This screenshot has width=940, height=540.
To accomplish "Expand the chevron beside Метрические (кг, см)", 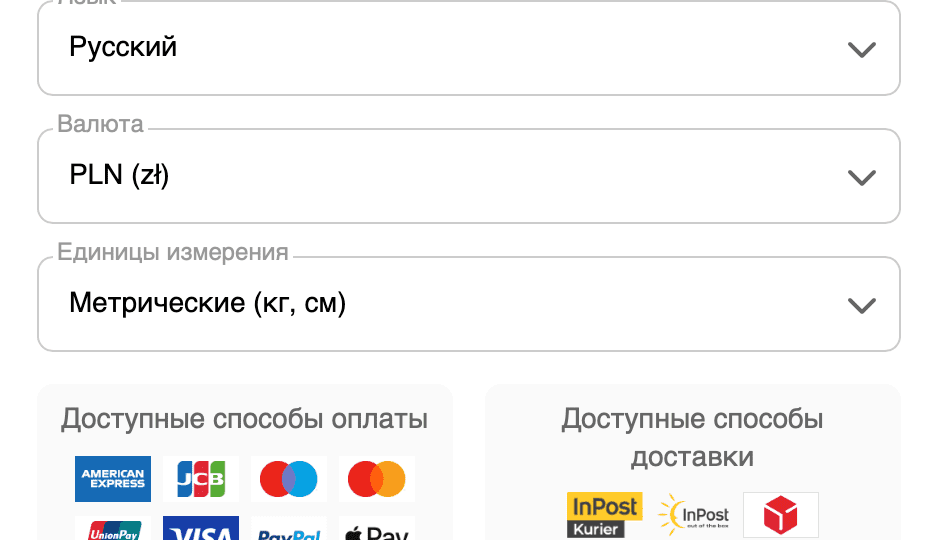I will (862, 306).
